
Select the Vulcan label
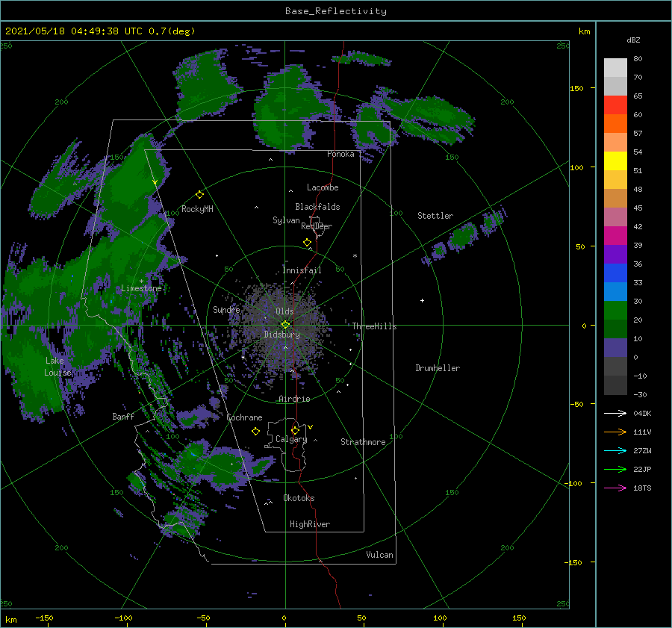(379, 555)
